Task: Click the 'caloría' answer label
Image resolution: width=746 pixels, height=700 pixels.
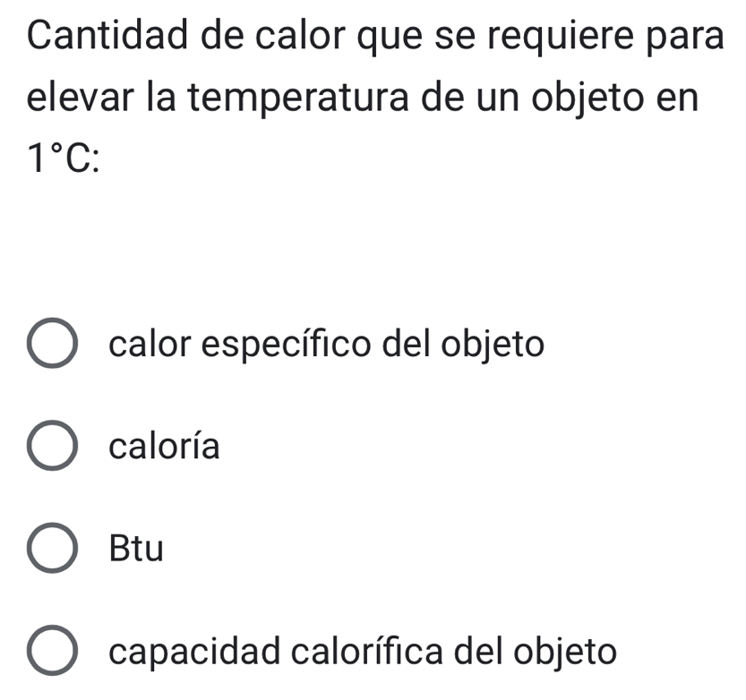Action: click(x=164, y=446)
